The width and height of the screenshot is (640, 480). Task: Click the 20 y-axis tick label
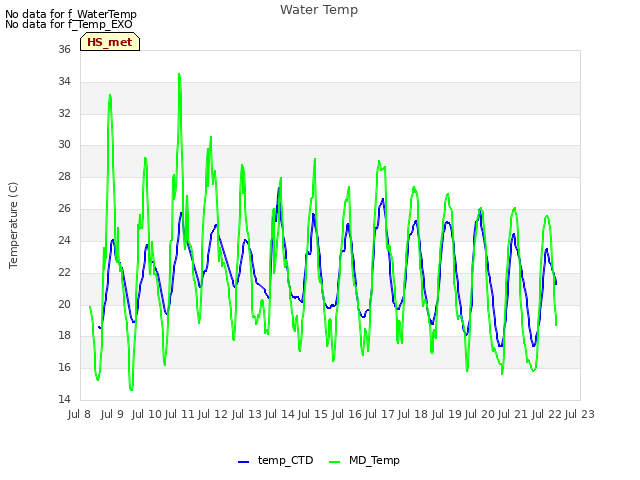pyautogui.click(x=64, y=304)
